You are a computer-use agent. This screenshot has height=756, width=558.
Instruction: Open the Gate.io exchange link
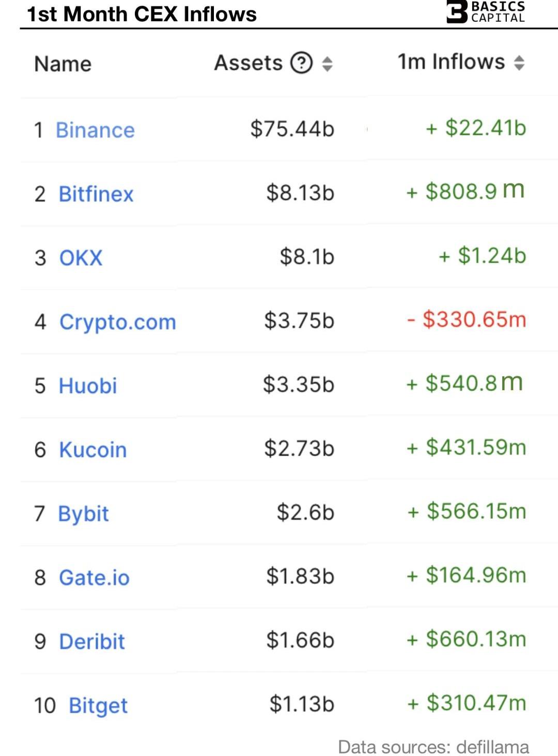pyautogui.click(x=94, y=577)
